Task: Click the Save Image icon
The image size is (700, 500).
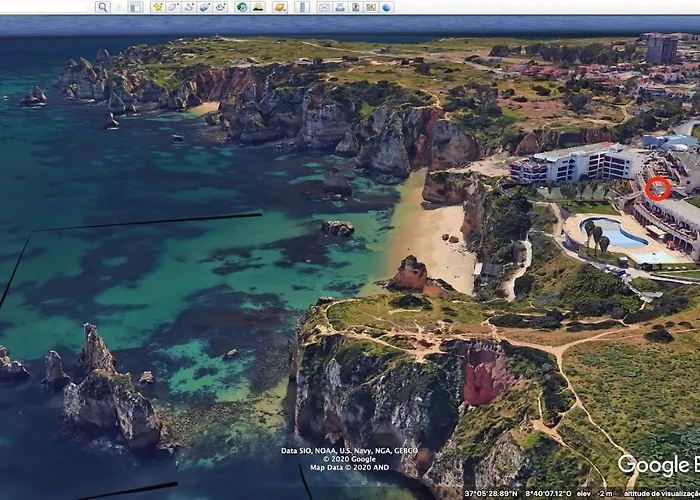Action: (x=355, y=7)
